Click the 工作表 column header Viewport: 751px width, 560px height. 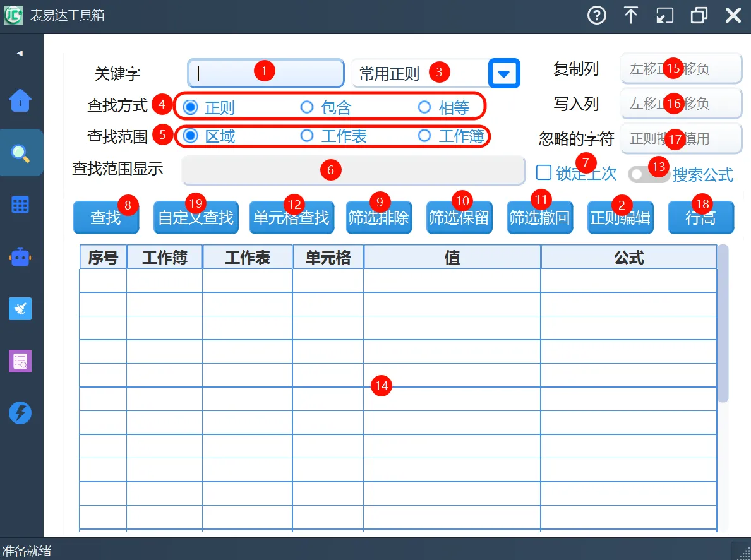click(x=248, y=257)
